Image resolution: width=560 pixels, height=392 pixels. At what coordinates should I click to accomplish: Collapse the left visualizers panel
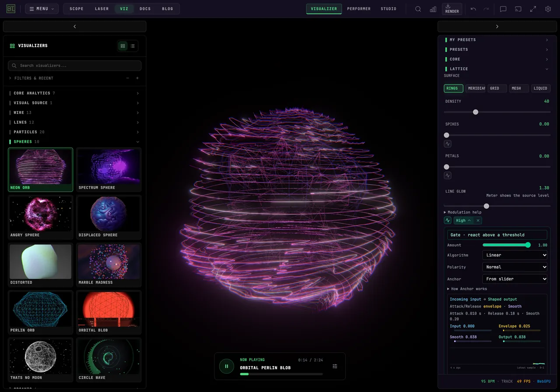(74, 27)
